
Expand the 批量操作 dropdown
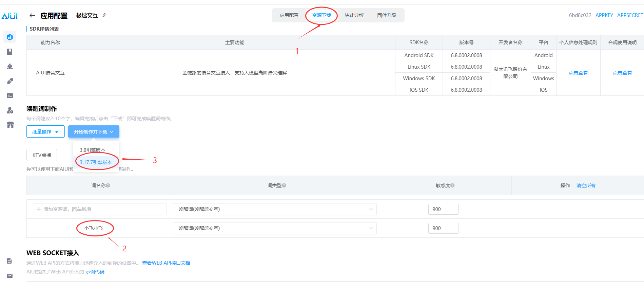click(x=45, y=132)
